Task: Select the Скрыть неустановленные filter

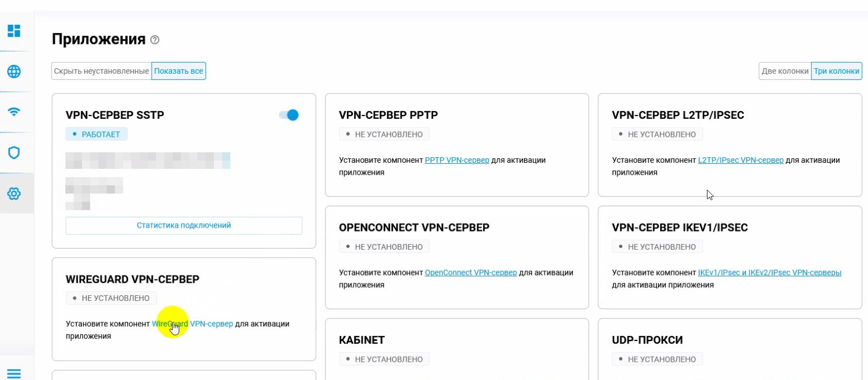Action: (102, 71)
